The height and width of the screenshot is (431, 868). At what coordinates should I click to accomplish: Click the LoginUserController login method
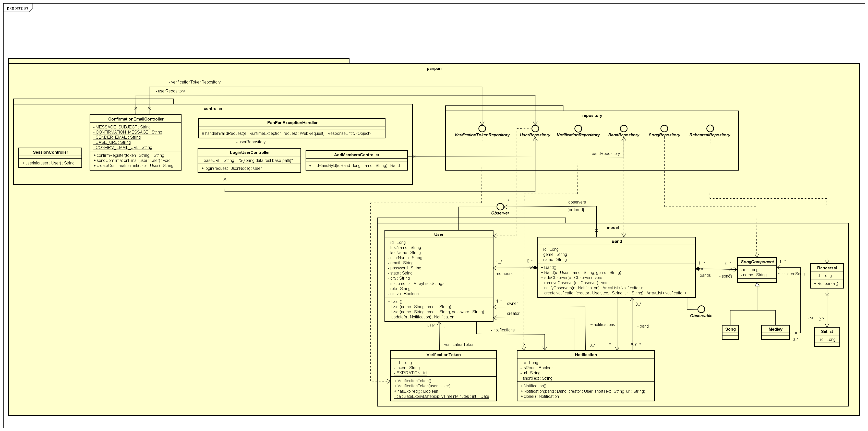pos(231,168)
